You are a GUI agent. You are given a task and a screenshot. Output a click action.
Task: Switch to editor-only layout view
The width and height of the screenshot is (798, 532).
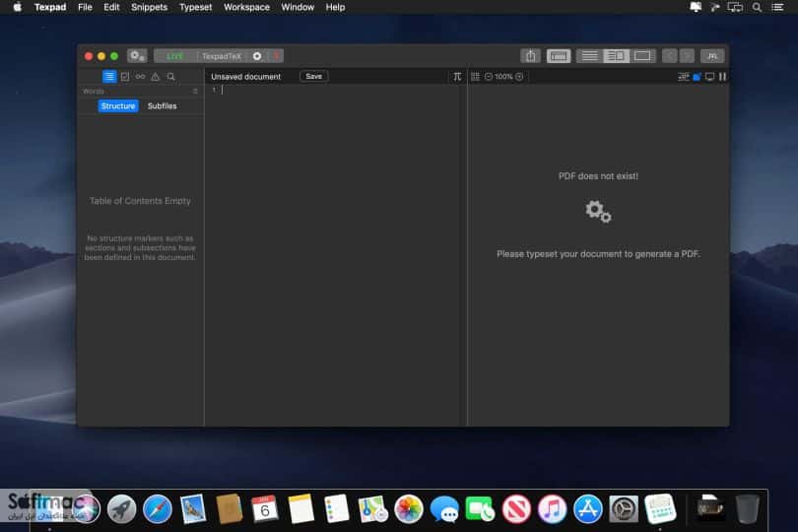590,56
